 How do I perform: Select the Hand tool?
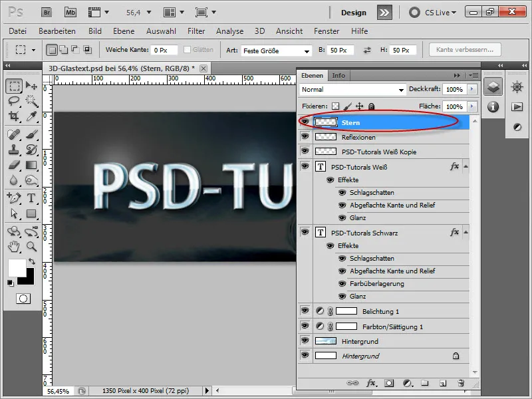14,246
